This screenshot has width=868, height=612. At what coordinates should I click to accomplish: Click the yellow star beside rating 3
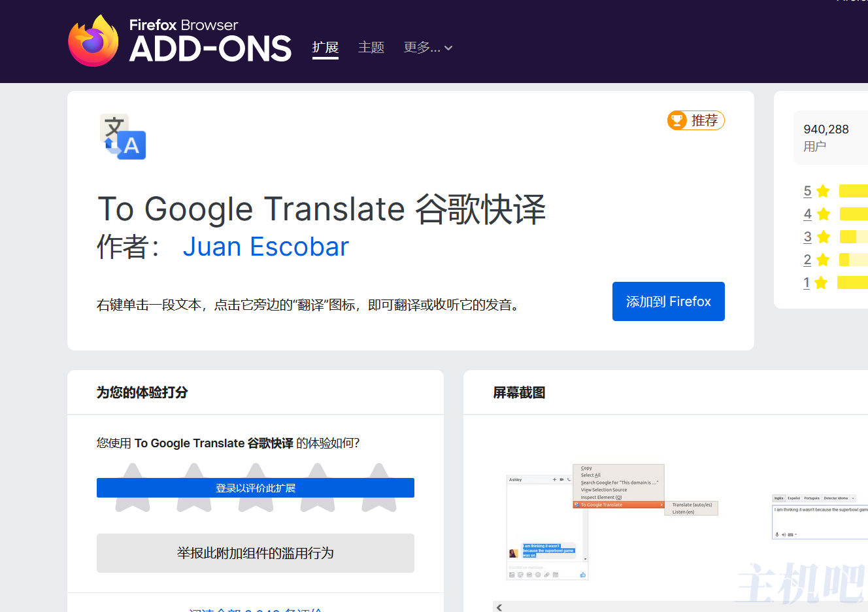click(x=824, y=237)
